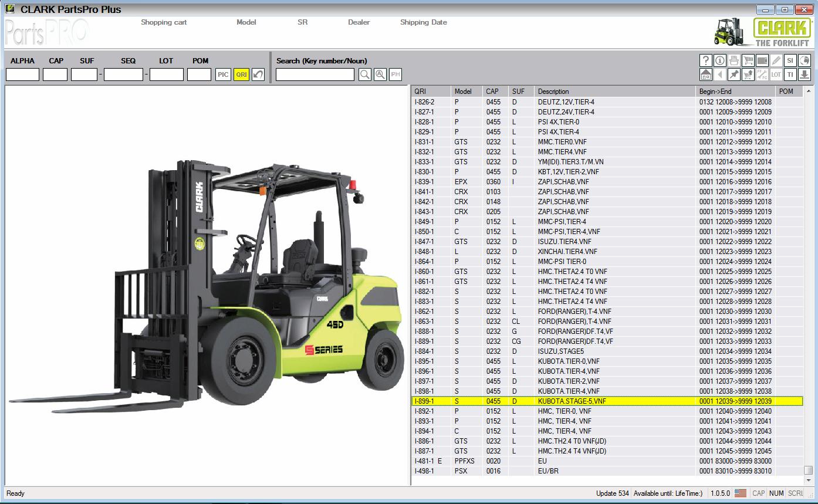This screenshot has height=504, width=818.
Task: Click the information (i) icon
Action: [x=720, y=60]
